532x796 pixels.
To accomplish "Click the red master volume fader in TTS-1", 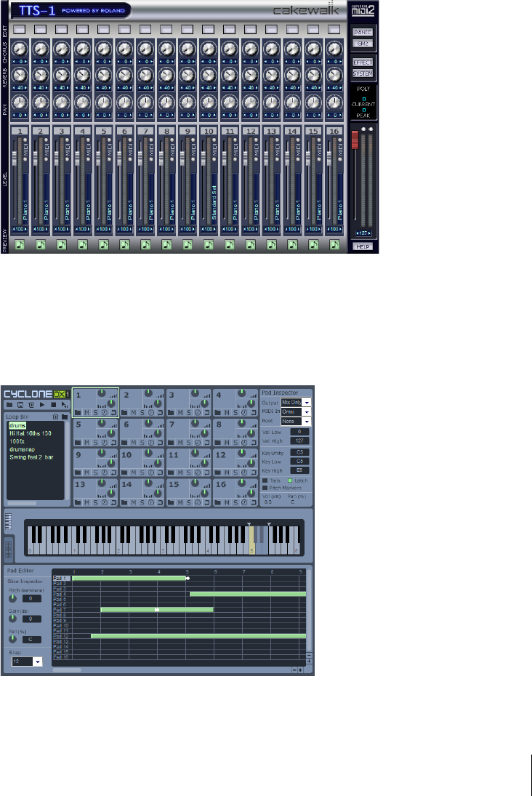I will click(355, 140).
